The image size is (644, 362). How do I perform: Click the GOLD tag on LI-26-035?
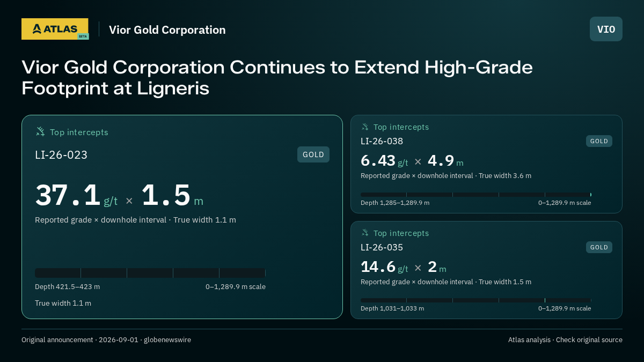(599, 247)
